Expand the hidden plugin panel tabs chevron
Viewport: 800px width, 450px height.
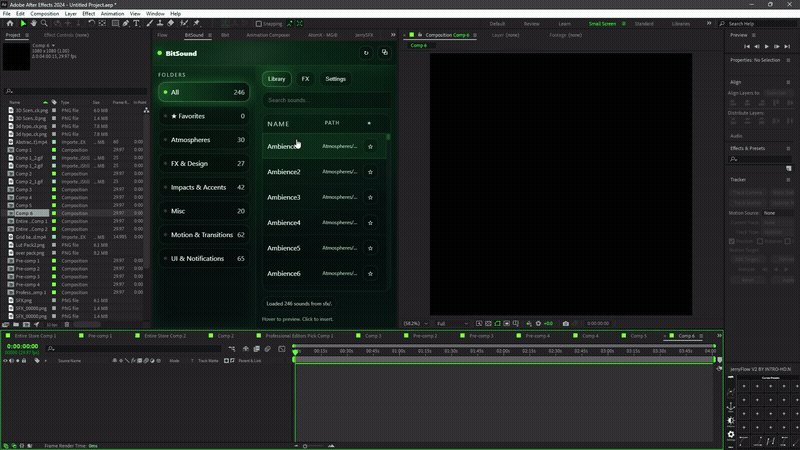[x=393, y=35]
